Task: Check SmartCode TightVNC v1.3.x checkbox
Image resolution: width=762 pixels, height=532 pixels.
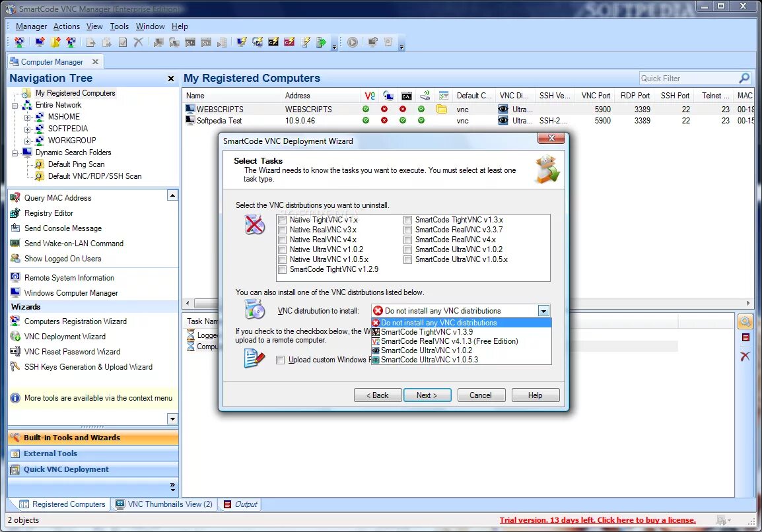Action: [x=407, y=220]
